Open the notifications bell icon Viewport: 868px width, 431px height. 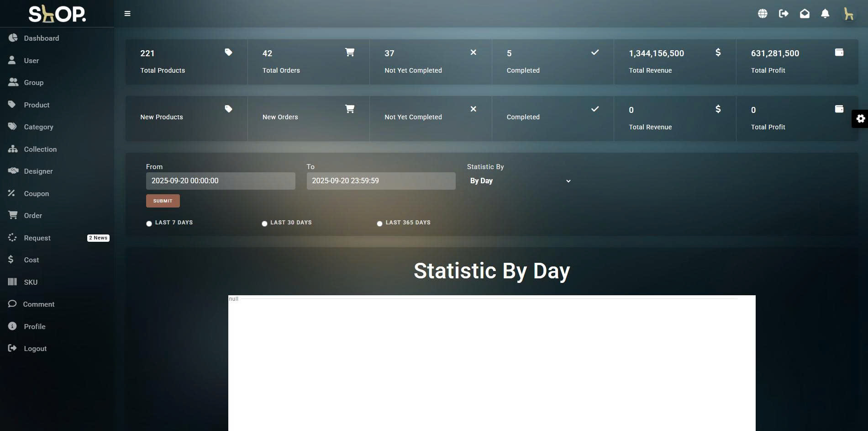(x=825, y=14)
